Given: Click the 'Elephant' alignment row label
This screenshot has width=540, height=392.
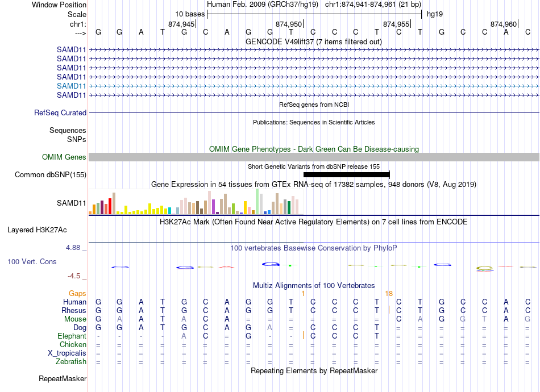Looking at the screenshot, I should 72,336.
